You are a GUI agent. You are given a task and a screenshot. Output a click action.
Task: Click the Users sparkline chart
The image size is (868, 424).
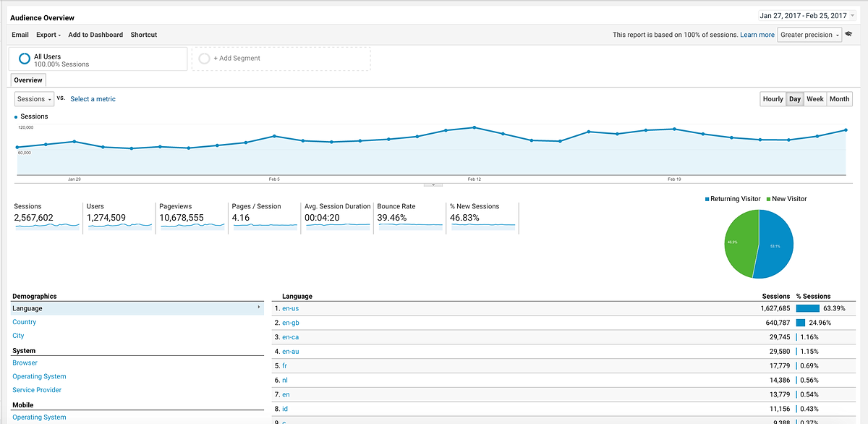tap(119, 226)
